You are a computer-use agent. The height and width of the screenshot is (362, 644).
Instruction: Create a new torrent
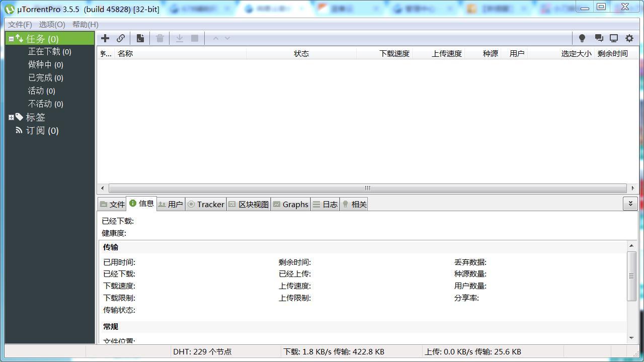[x=140, y=38]
